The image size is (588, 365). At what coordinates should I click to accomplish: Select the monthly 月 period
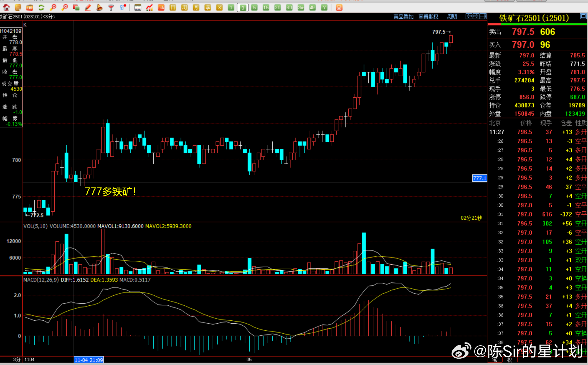coord(196,7)
